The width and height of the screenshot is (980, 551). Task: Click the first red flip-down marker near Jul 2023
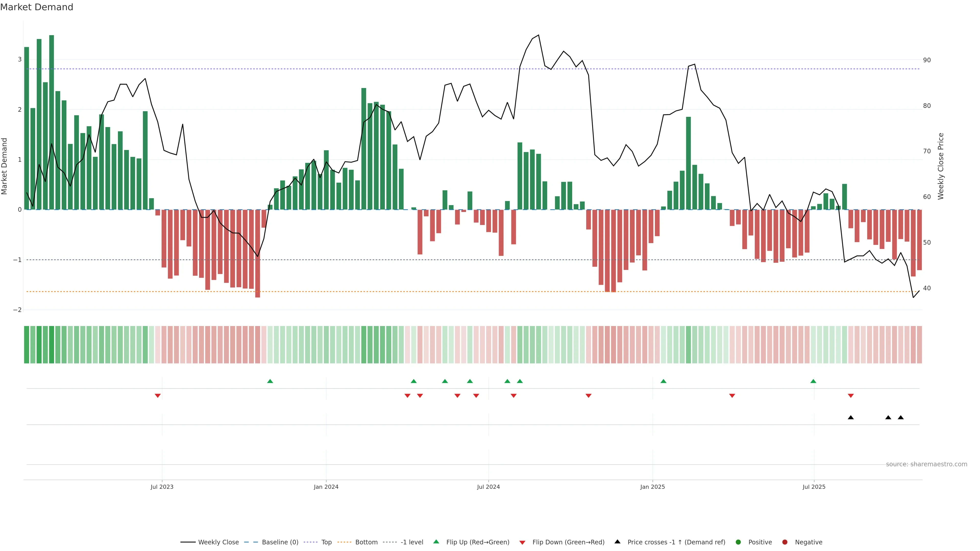pos(157,396)
